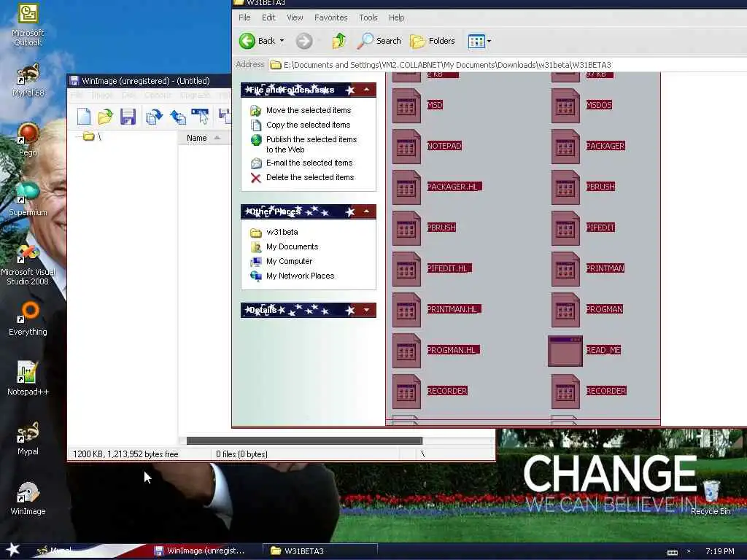The height and width of the screenshot is (560, 747).
Task: Click 'Publish the selected items to the Web'
Action: 311,144
